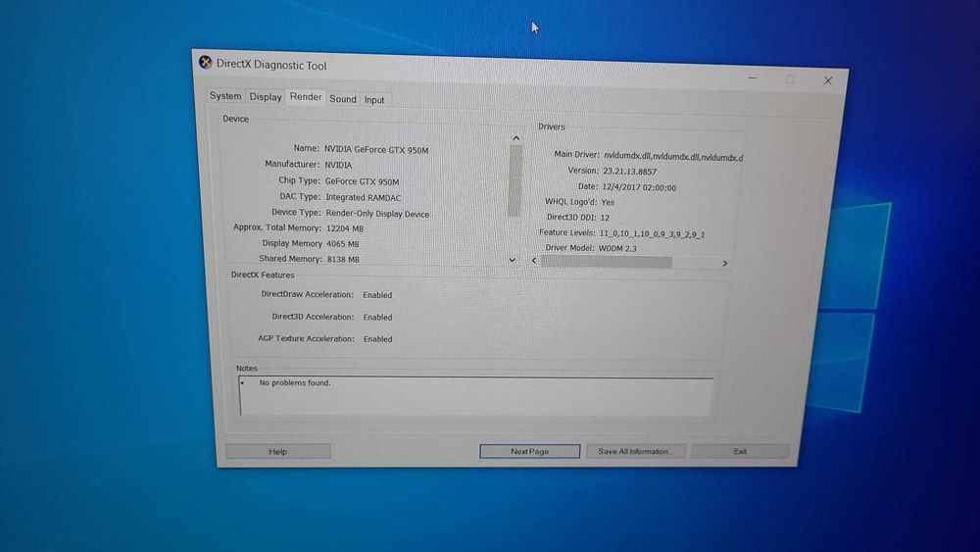980x552 pixels.
Task: Click the Drivers horizontal scrollbar thumb
Action: click(607, 262)
